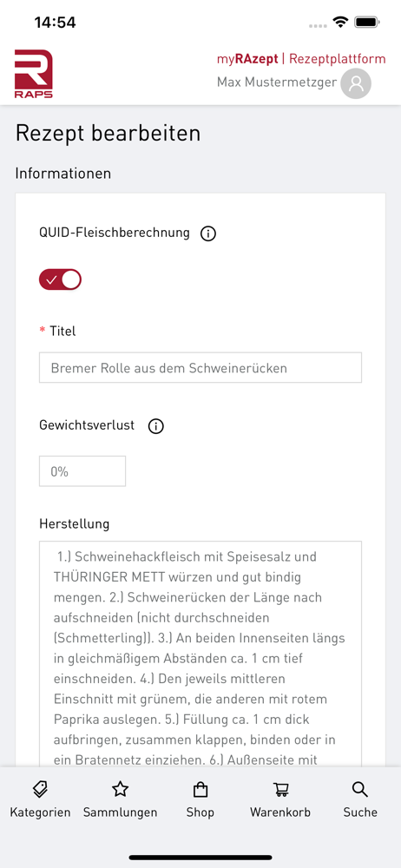Open the user profile avatar icon

(x=356, y=83)
